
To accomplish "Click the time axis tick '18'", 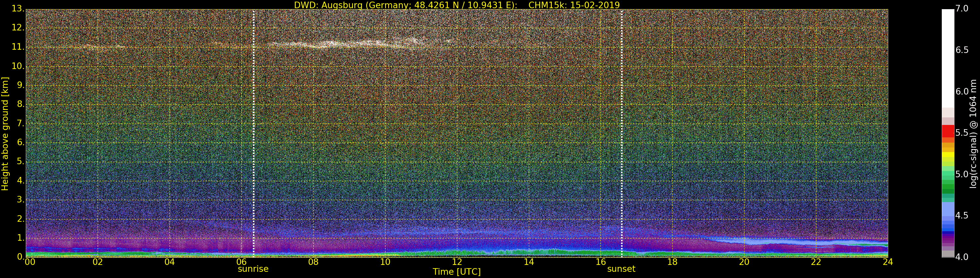I will (672, 262).
